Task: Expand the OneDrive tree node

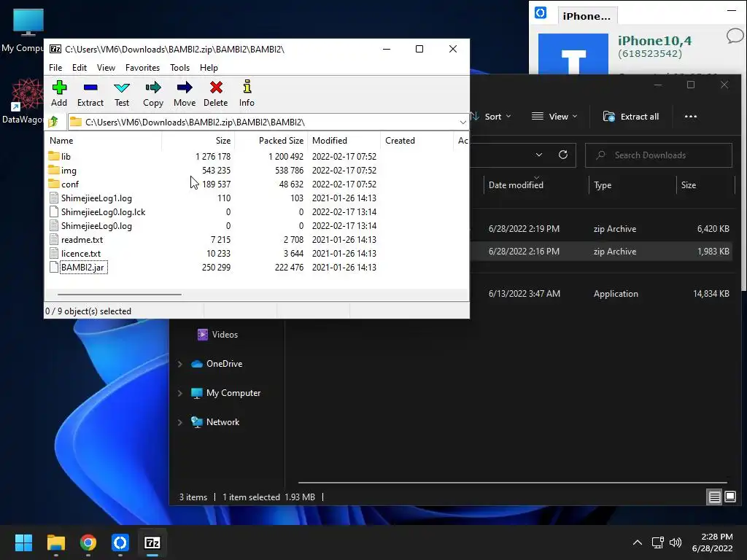Action: (x=180, y=364)
